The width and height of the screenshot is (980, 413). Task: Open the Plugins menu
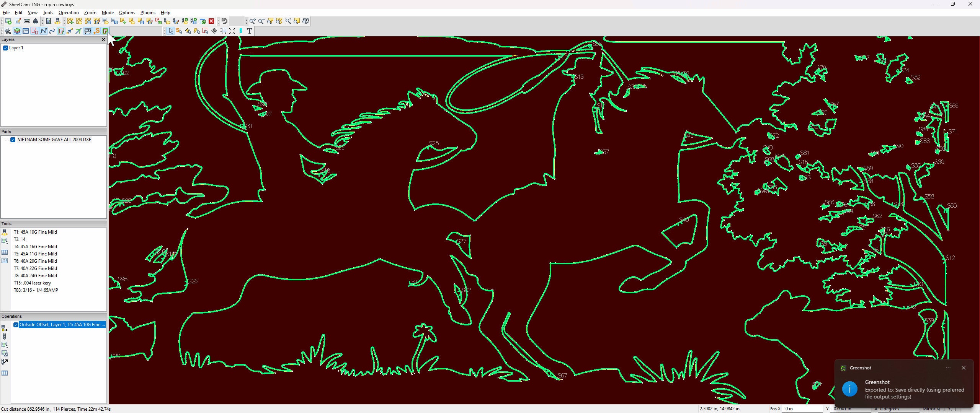pyautogui.click(x=148, y=13)
